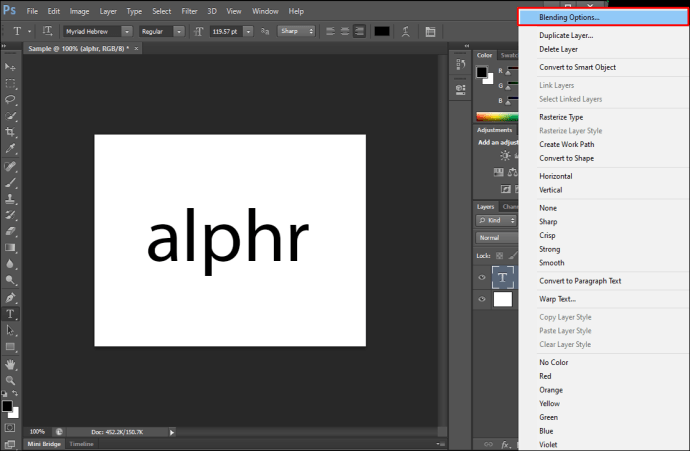
Task: Select the Rectangular Marquee tool
Action: pyautogui.click(x=10, y=83)
